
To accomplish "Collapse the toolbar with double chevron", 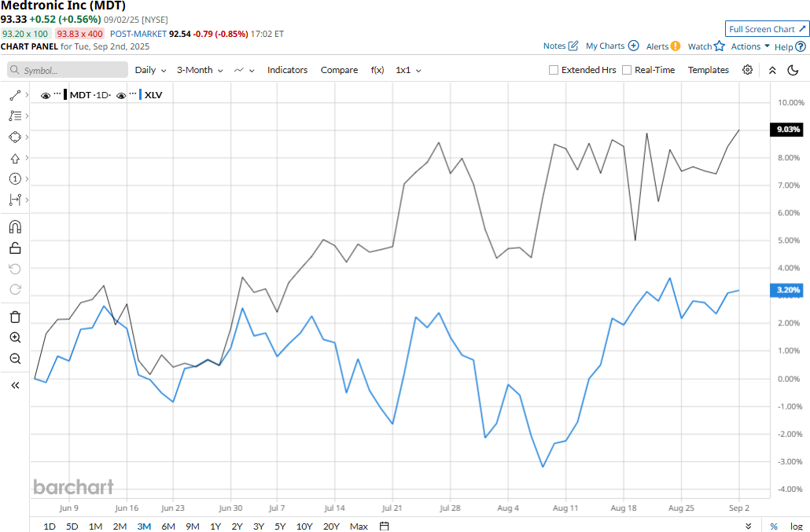I will [x=772, y=70].
